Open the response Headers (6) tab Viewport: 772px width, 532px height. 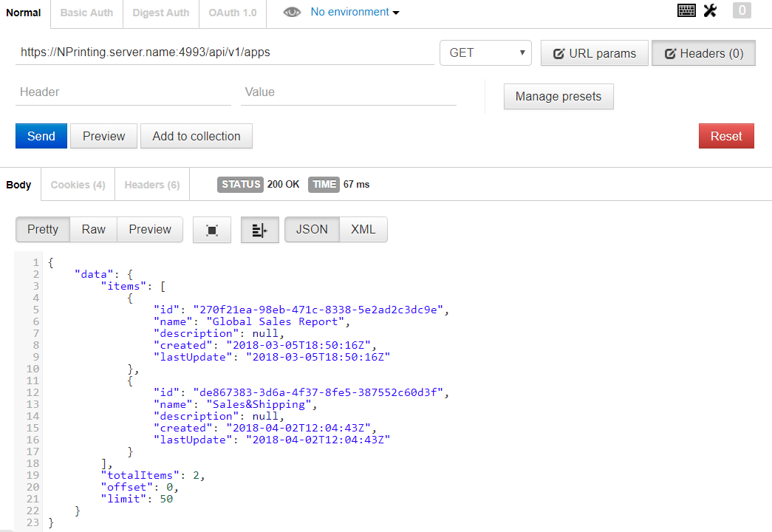pyautogui.click(x=152, y=185)
